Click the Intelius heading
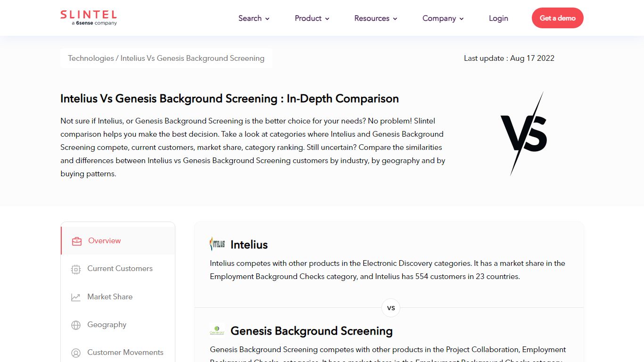 pos(249,245)
